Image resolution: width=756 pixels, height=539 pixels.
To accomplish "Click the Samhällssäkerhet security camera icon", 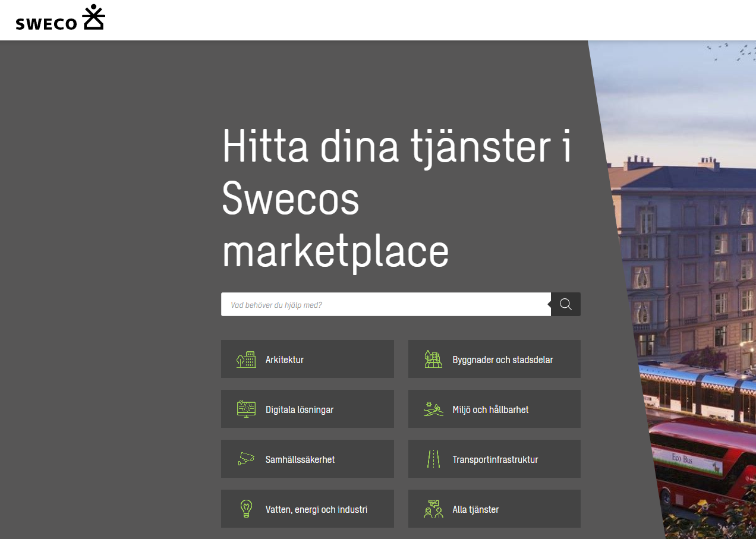I will pos(245,459).
